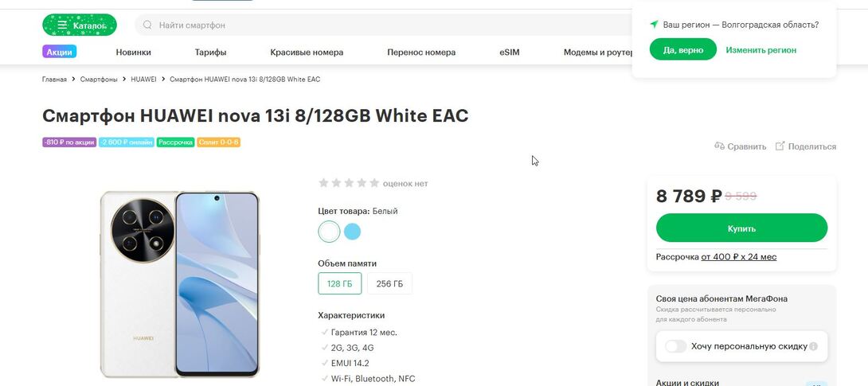Click the Сравнить compare icon

[x=720, y=146]
